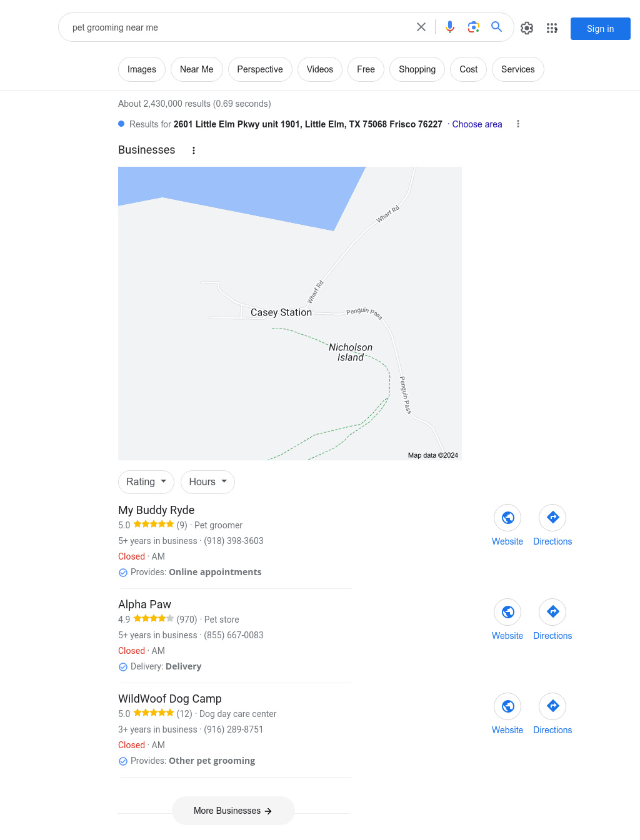
Task: Open Businesses section options menu
Action: point(194,151)
